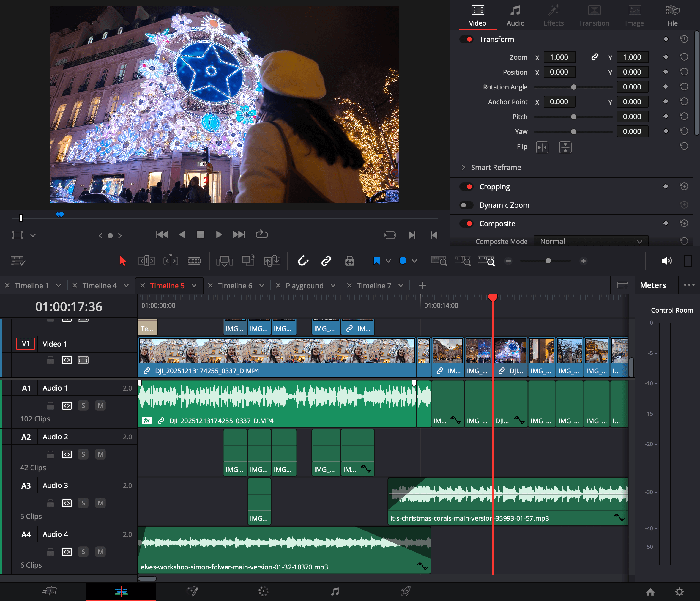Image resolution: width=700 pixels, height=601 pixels.
Task: Add a new timeline tab
Action: pos(422,286)
